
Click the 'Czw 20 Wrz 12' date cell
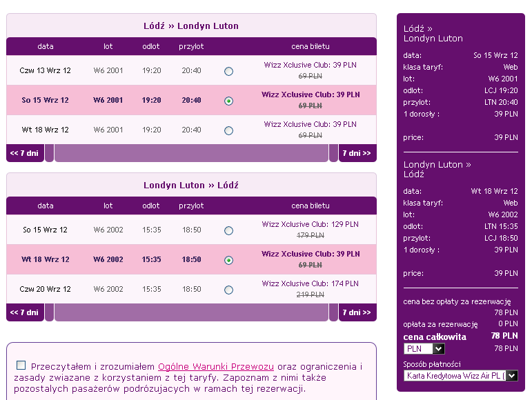(45, 289)
